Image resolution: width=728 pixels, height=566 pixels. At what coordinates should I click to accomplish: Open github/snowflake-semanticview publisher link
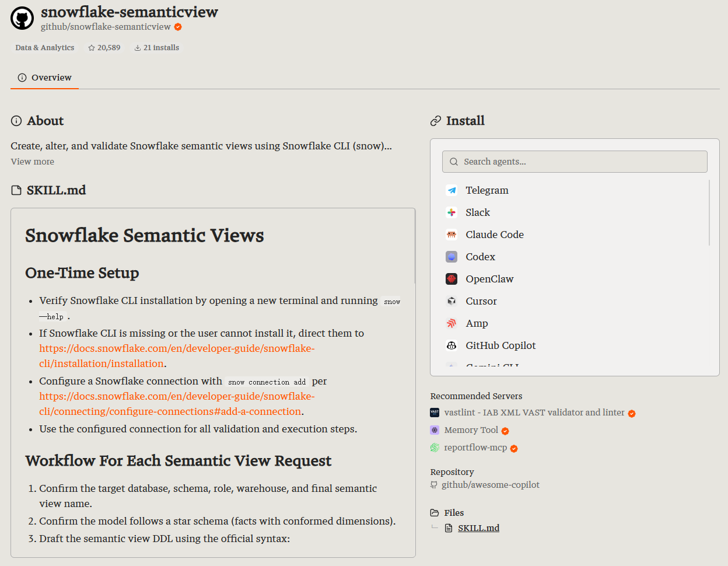106,27
